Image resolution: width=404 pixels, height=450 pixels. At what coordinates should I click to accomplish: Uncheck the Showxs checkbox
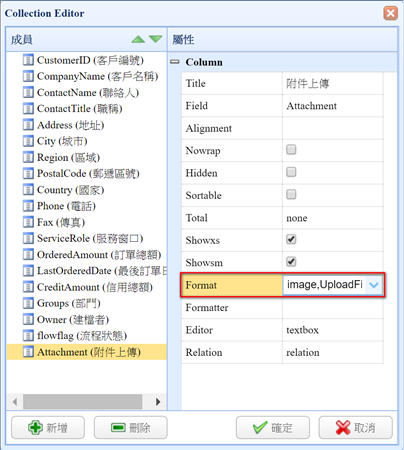[291, 239]
